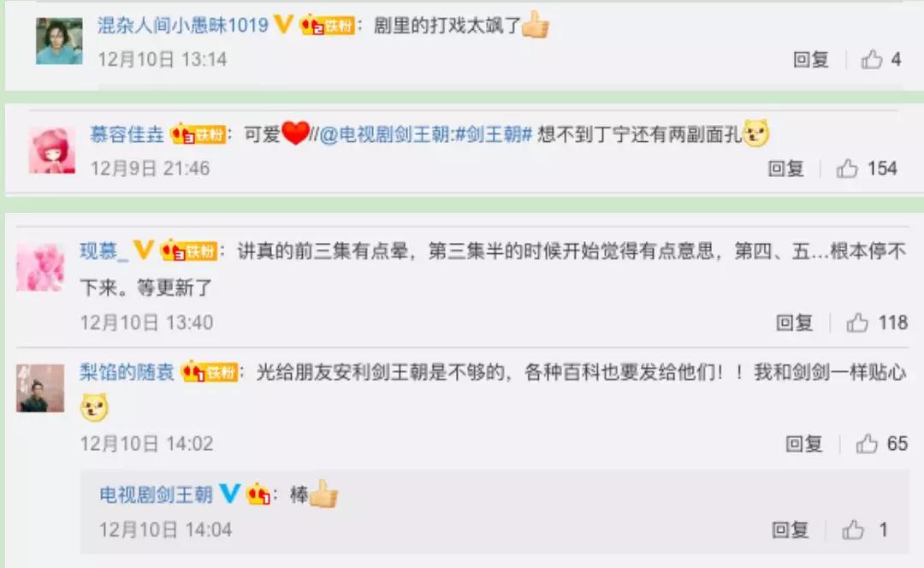Image resolution: width=924 pixels, height=568 pixels.
Task: Open the @电视剧剑王朝 mention link
Action: [385, 134]
